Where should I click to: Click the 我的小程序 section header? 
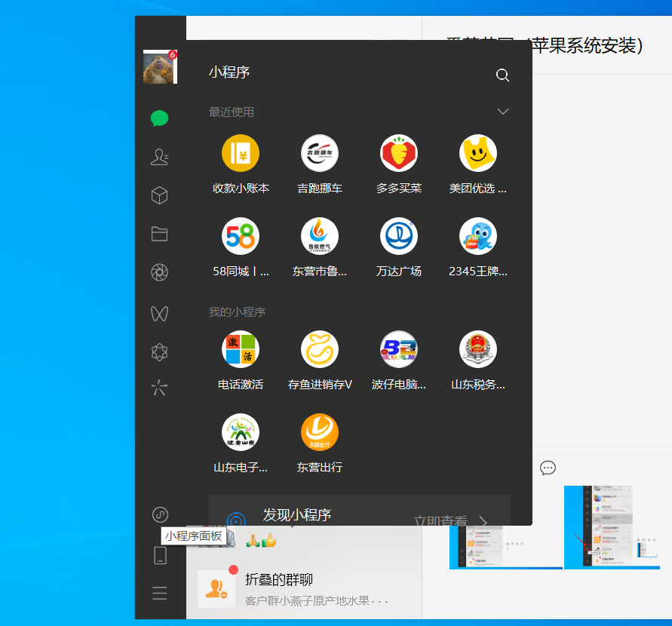[x=237, y=312]
